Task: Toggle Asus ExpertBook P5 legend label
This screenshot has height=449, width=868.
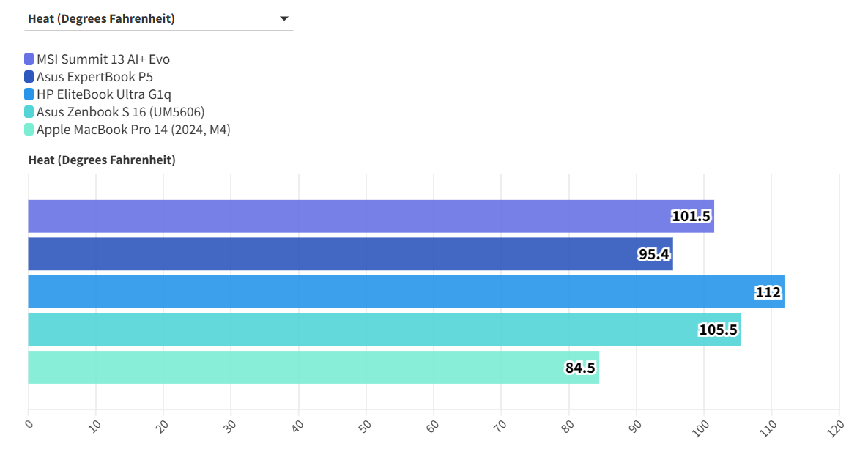Action: pyautogui.click(x=94, y=77)
